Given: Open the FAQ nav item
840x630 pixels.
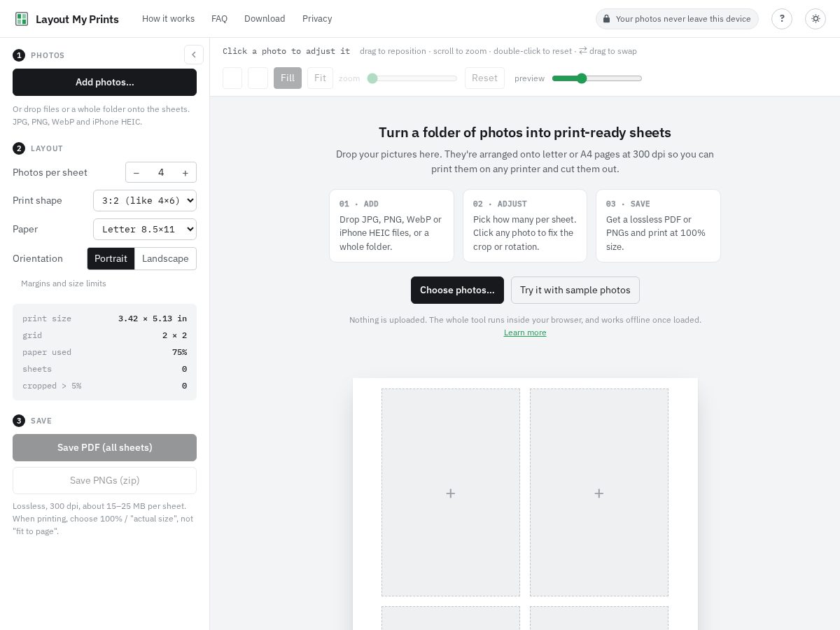Looking at the screenshot, I should point(219,19).
